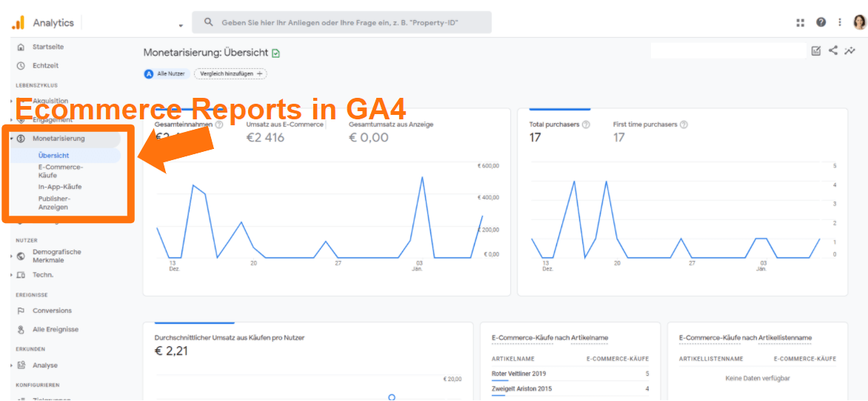Expand the Techn. section arrow
Screen dimensions: 868x401
pyautogui.click(x=12, y=275)
